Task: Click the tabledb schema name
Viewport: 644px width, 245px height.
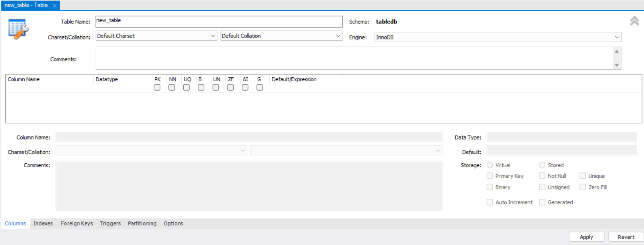Action: [386, 21]
